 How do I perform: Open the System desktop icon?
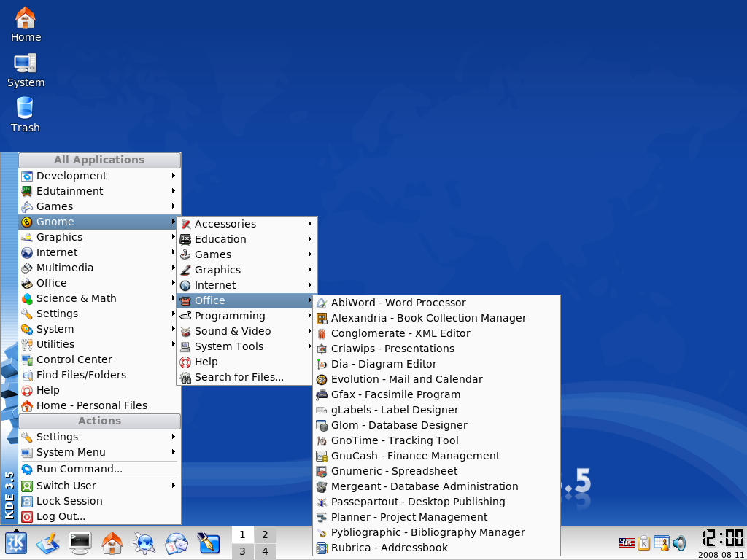coord(26,70)
